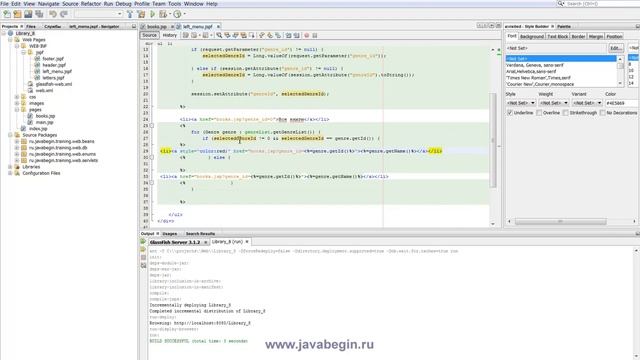This screenshot has height=360, width=640.
Task: Select index.jsp in Projects tree
Action: pyautogui.click(x=38, y=129)
